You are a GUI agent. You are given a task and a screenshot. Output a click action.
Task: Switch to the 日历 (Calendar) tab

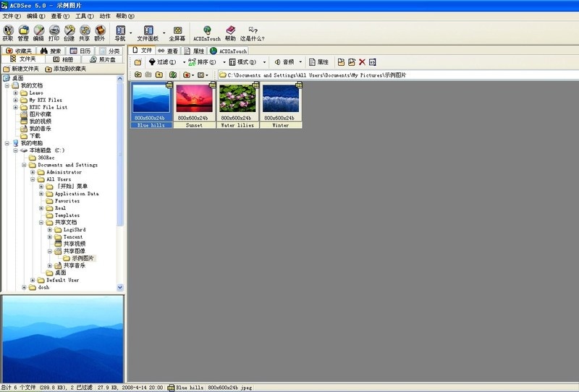80,51
